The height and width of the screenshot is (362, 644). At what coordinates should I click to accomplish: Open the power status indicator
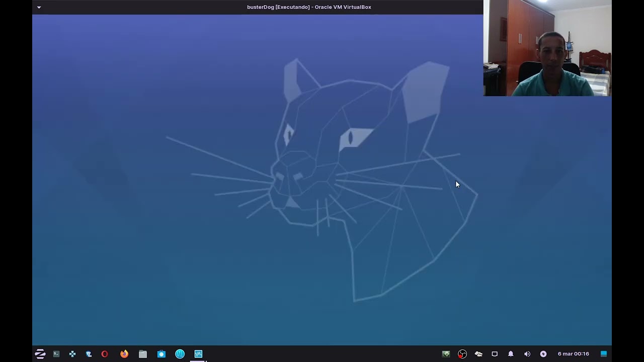tap(543, 354)
